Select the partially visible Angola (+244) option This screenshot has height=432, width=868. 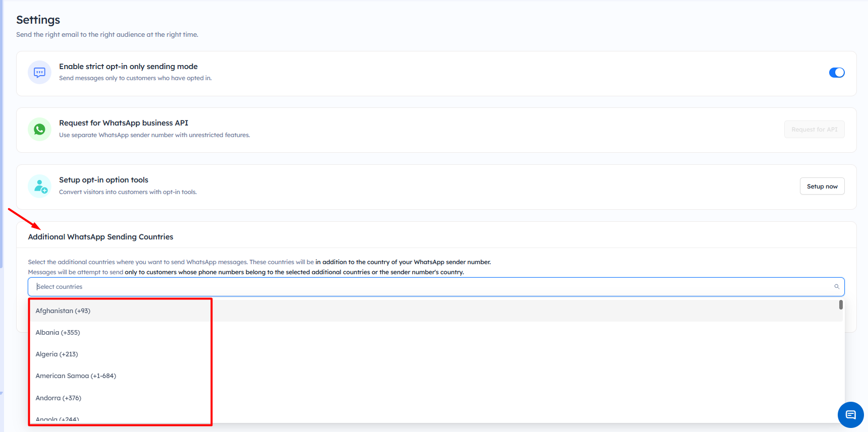tap(57, 419)
